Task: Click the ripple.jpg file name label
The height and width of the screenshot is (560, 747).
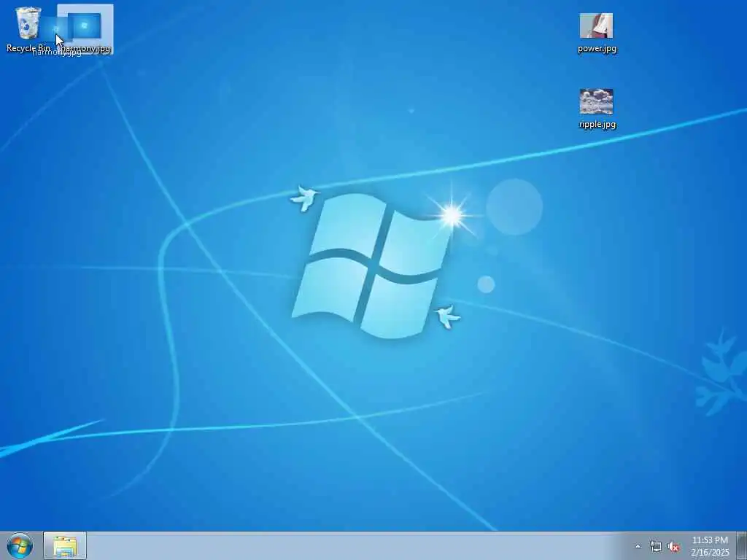Action: tap(597, 124)
